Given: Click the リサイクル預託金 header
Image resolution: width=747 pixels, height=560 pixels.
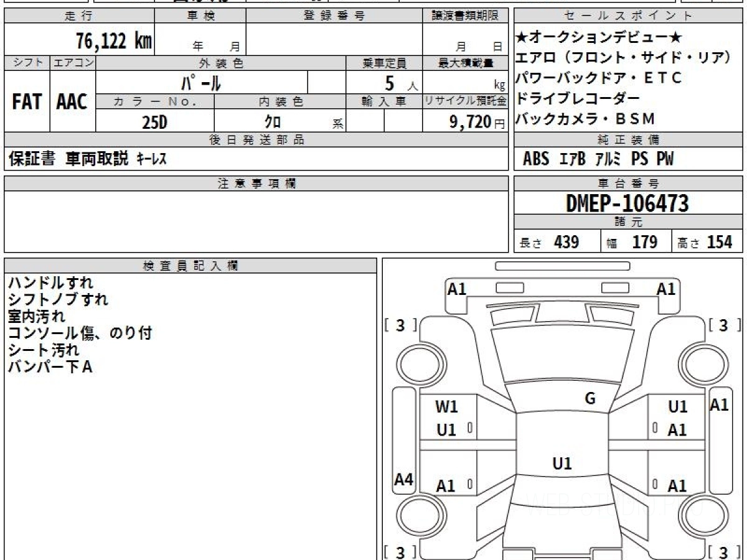Looking at the screenshot, I should coord(465,101).
